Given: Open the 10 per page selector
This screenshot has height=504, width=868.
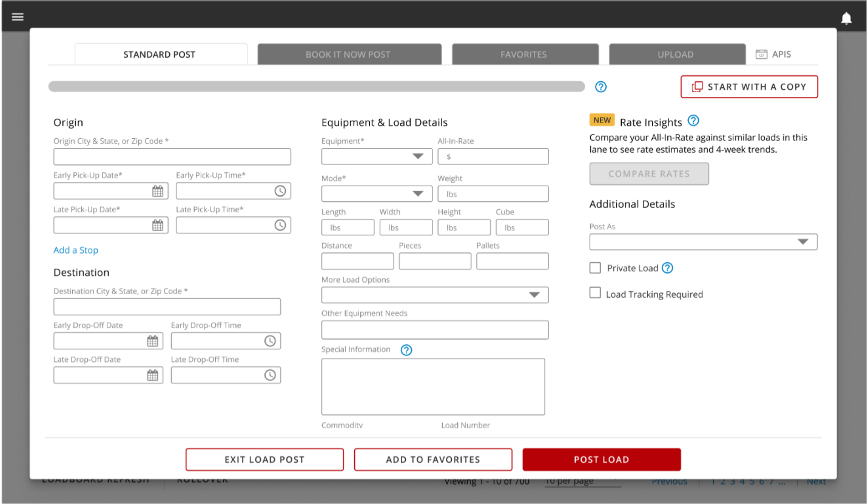Looking at the screenshot, I should click(582, 482).
